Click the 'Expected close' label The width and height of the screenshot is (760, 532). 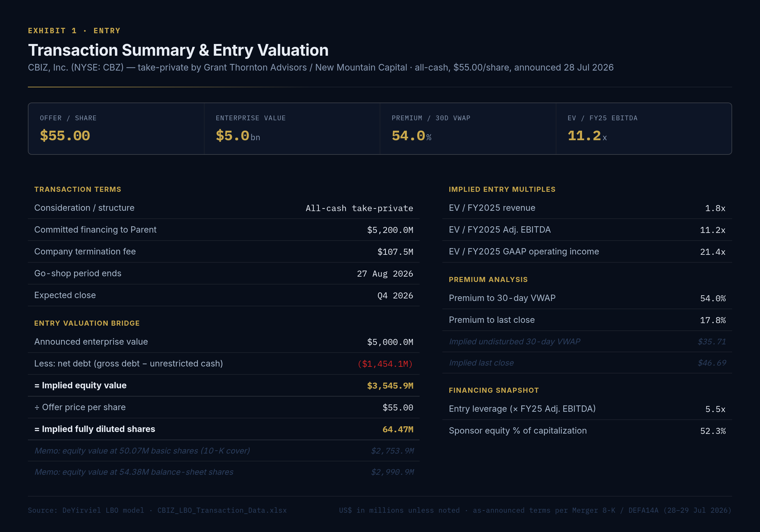click(65, 295)
